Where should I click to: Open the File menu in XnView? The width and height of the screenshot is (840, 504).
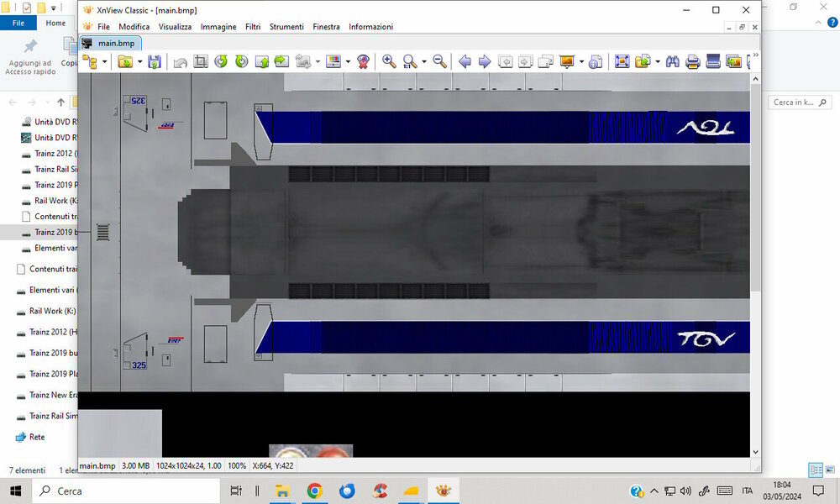pyautogui.click(x=103, y=27)
